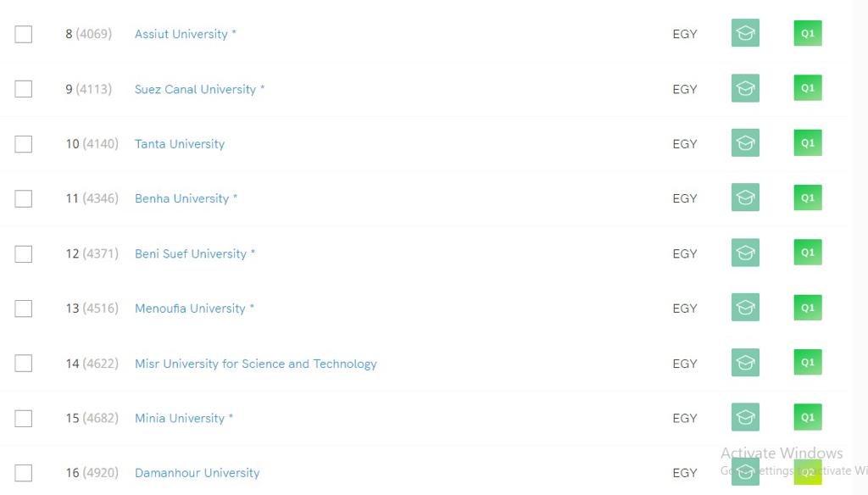Follow the Benha University link
The height and width of the screenshot is (495, 868).
[x=181, y=199]
